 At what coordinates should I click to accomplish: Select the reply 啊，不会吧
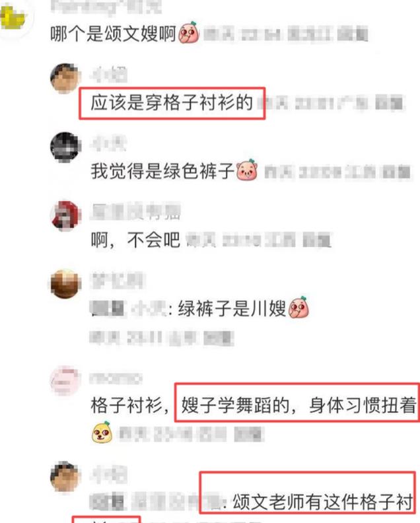tap(135, 240)
